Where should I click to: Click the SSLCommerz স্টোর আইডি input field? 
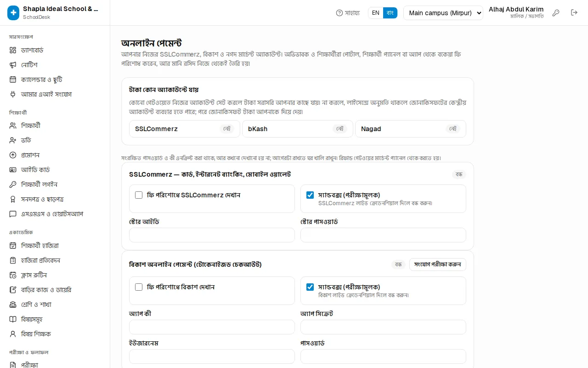tap(212, 235)
